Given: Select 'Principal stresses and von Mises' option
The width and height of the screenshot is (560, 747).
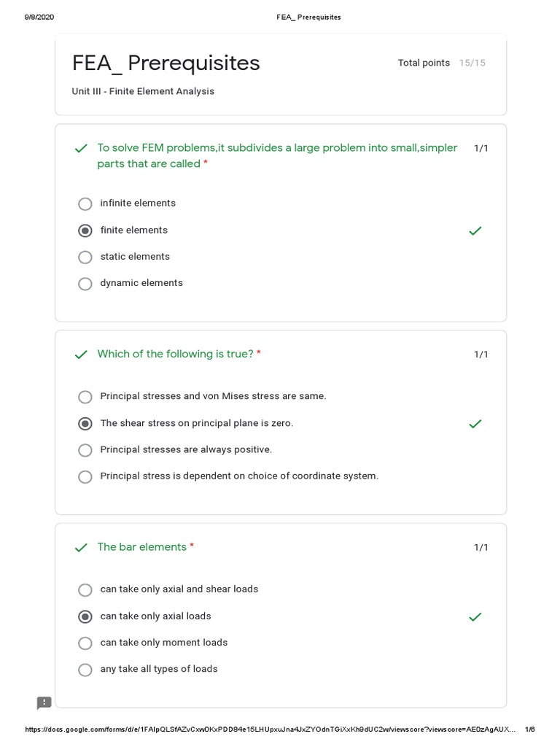Looking at the screenshot, I should coord(85,397).
